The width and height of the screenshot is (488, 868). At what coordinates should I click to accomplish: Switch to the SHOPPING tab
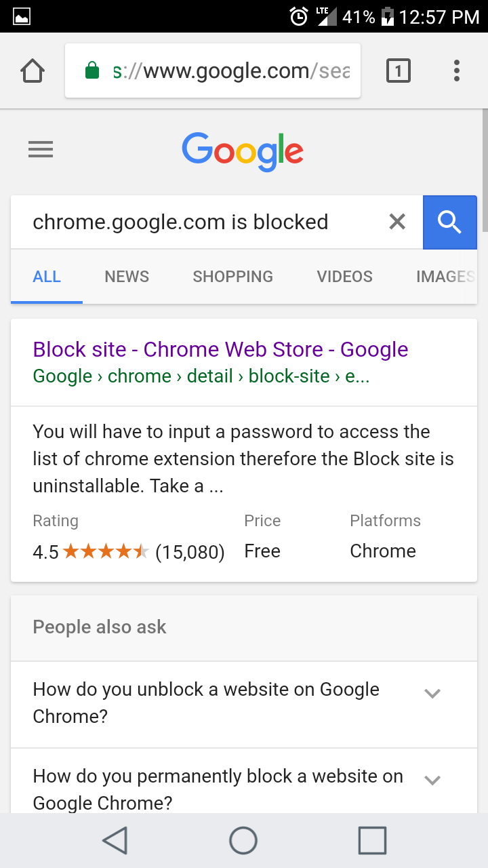pyautogui.click(x=233, y=277)
